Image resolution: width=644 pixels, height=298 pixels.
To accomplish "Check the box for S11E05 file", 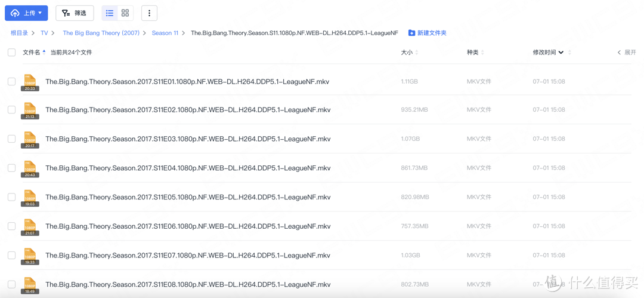I will [x=11, y=197].
